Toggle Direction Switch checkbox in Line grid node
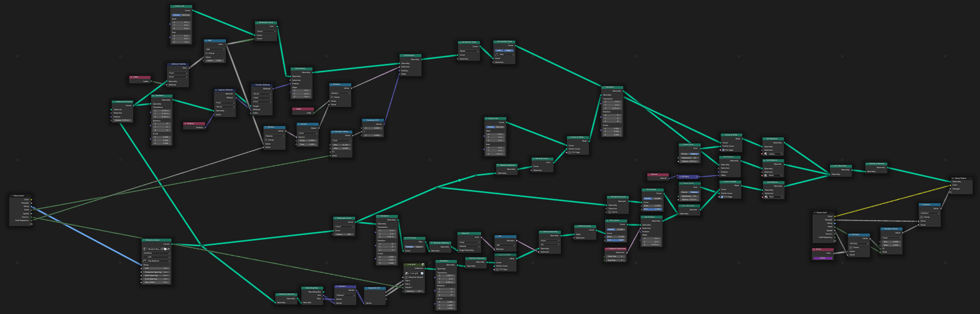 click(406, 277)
